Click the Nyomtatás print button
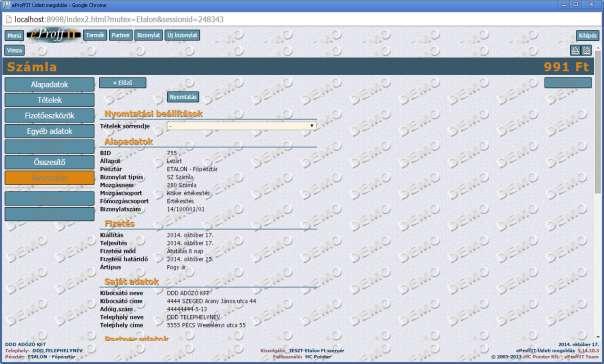 [183, 97]
